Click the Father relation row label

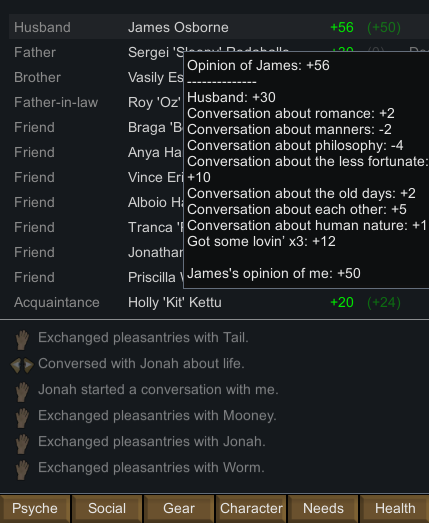[35, 52]
